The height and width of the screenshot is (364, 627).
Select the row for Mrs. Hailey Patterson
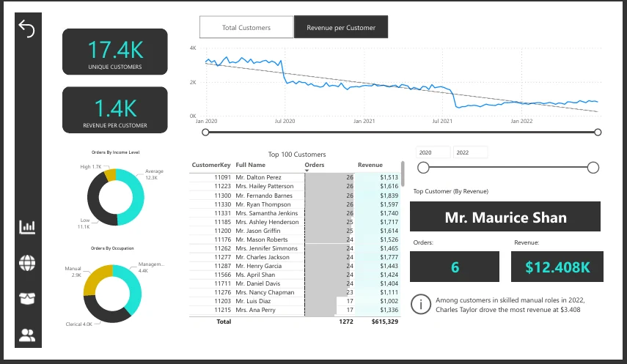click(x=295, y=186)
